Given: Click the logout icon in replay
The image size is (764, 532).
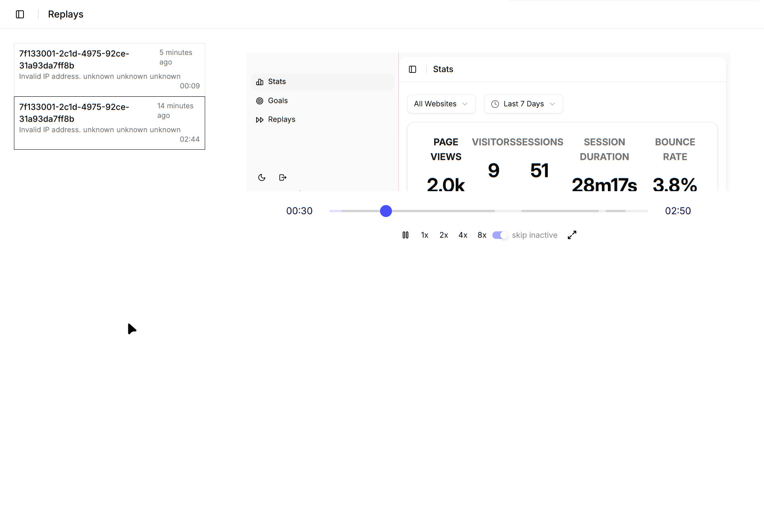Looking at the screenshot, I should (283, 178).
